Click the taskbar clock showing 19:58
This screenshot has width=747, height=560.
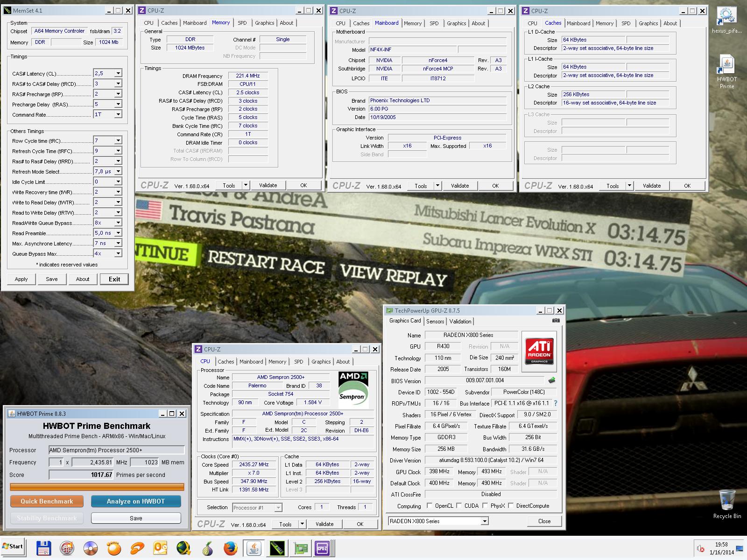click(x=721, y=544)
